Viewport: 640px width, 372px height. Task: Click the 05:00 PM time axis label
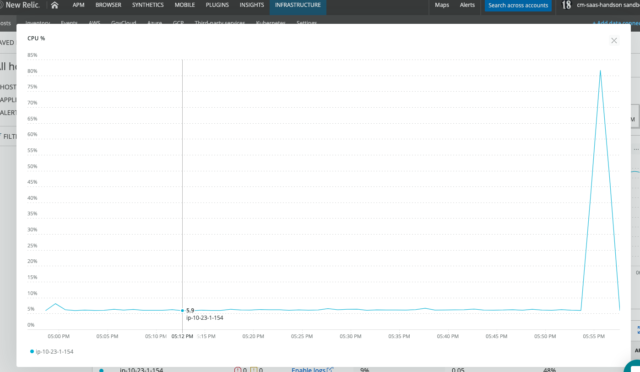(58, 336)
